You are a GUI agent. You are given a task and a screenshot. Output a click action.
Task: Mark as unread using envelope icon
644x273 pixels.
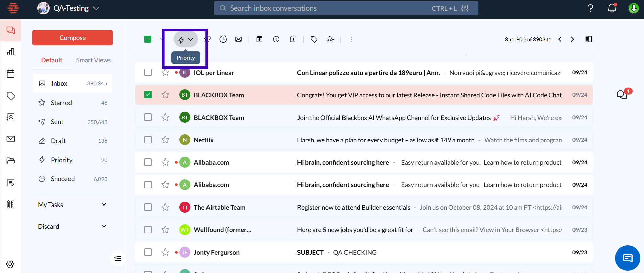point(238,39)
